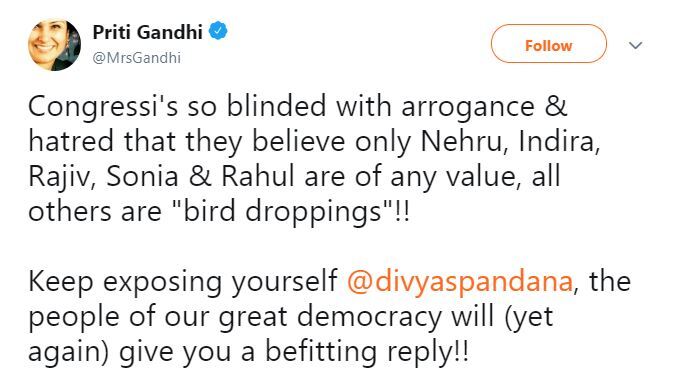The image size is (675, 370).
Task: Click the word "hatred" in tweet
Action: [x=71, y=142]
